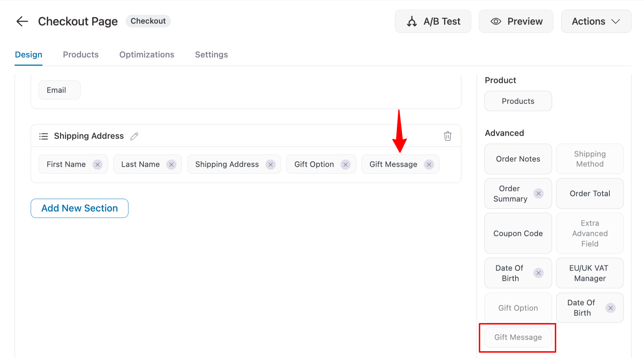The width and height of the screenshot is (644, 358).
Task: Open the Optimizations tab
Action: (147, 55)
